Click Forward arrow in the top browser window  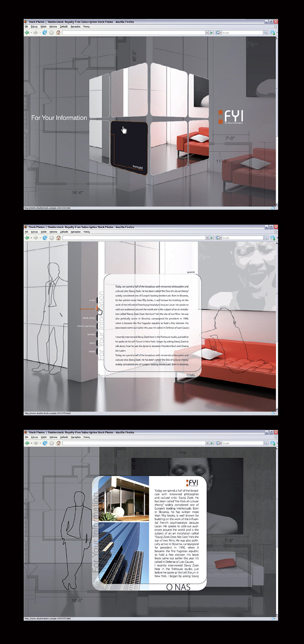point(35,33)
